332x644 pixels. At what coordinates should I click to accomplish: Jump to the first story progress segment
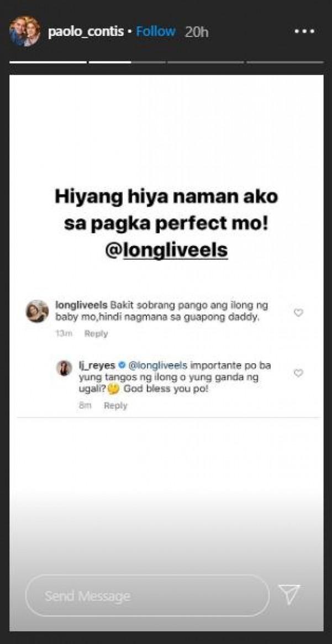coord(48,62)
